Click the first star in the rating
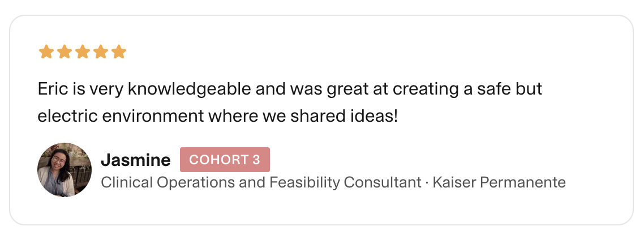The height and width of the screenshot is (239, 644). pos(46,53)
